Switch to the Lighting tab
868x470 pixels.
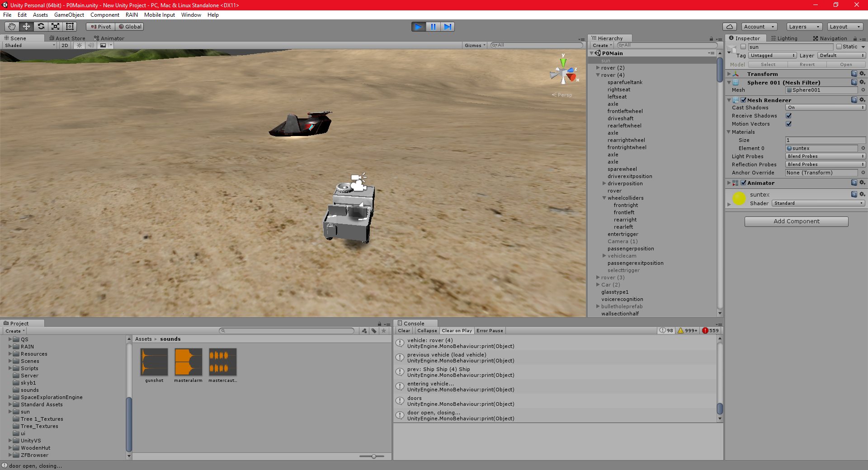pos(784,38)
